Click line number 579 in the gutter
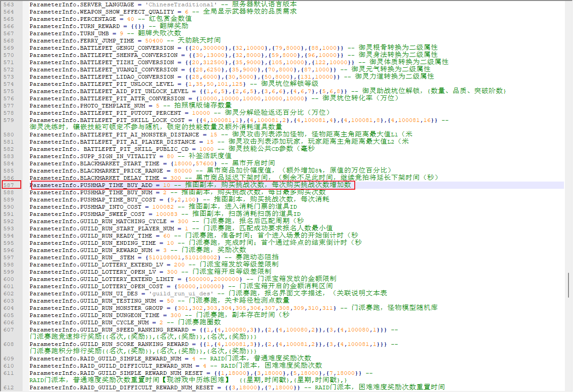The width and height of the screenshot is (573, 392). point(9,120)
